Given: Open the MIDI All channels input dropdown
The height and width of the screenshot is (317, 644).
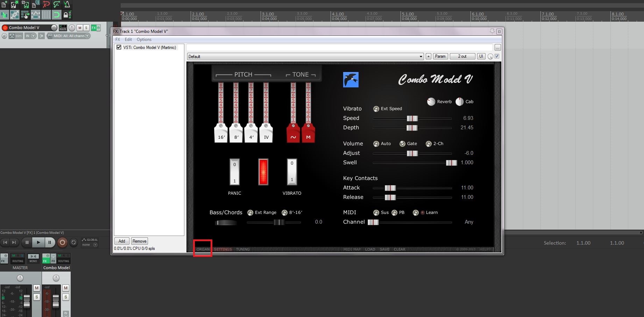Looking at the screenshot, I should coord(87,36).
